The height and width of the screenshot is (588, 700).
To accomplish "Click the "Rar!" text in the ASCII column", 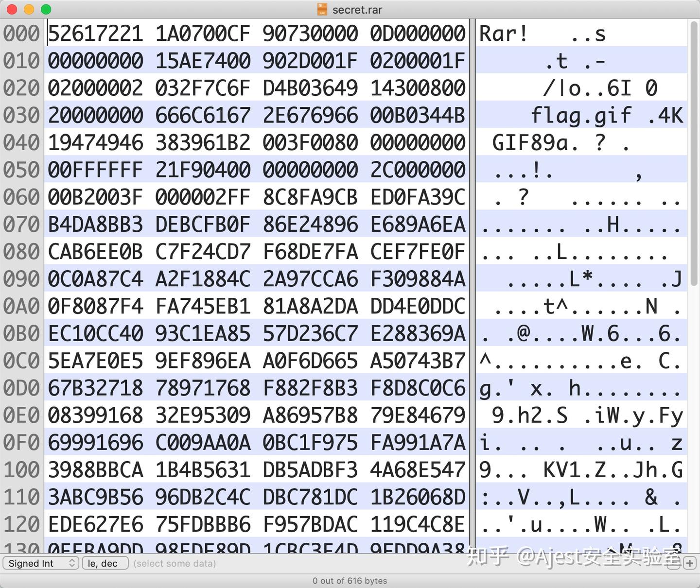I will [x=503, y=34].
